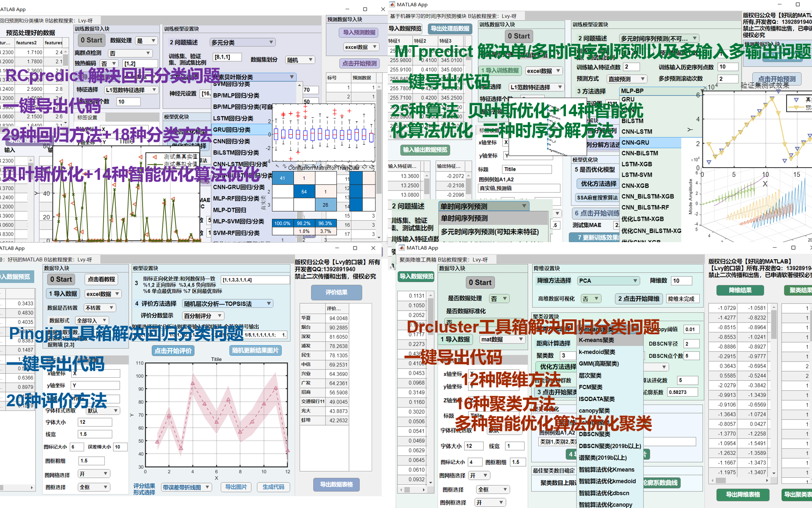The width and height of the screenshot is (812, 508).
Task: Click vertical scrollbar of 降维结果 table
Action: coord(774,390)
